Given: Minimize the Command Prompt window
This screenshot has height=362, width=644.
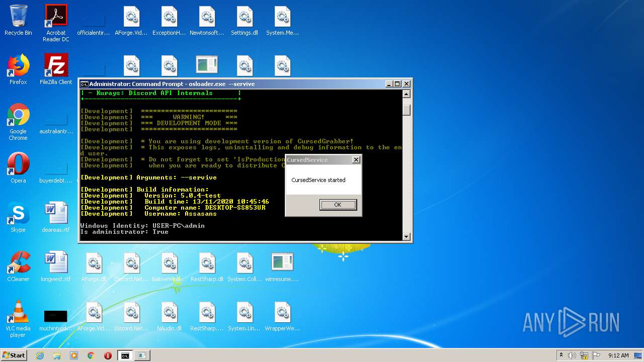Looking at the screenshot, I should click(389, 84).
